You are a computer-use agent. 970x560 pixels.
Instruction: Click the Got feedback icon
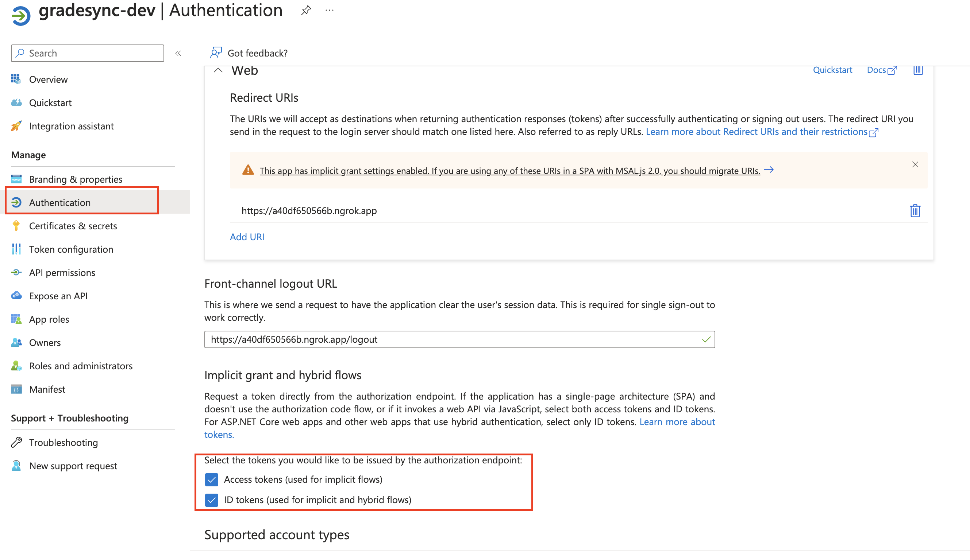coord(216,53)
